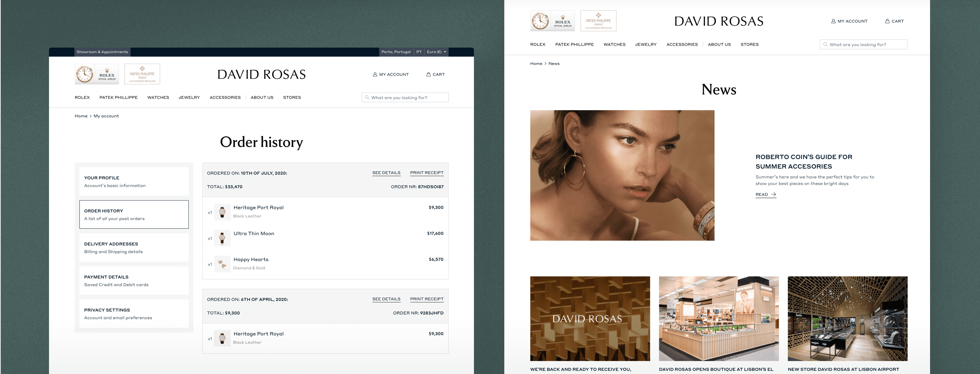
Task: Click the My Account user icon on the Order history page
Action: click(375, 75)
